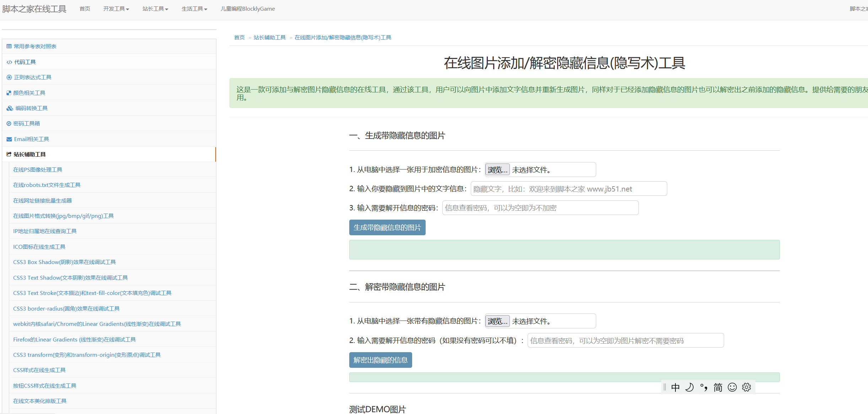Click the code brackets icon beside 代码工具
The width and height of the screenshot is (868, 414).
9,62
